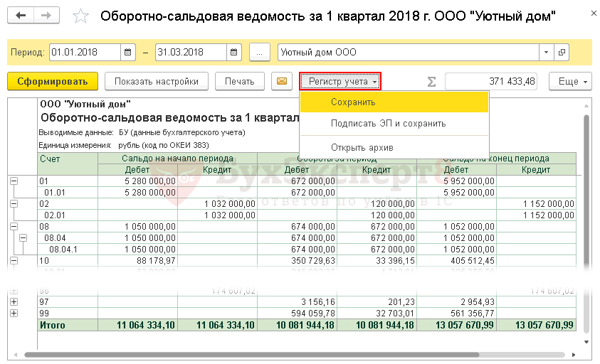Screen dimensions: 600x364
Task: Click the forward navigation arrow
Action: pyautogui.click(x=46, y=15)
